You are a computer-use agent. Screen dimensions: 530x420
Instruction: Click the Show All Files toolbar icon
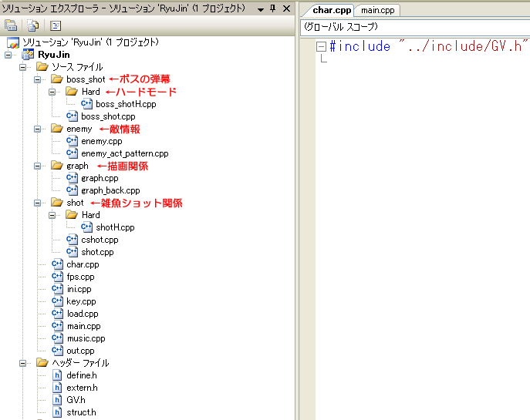pos(33,25)
